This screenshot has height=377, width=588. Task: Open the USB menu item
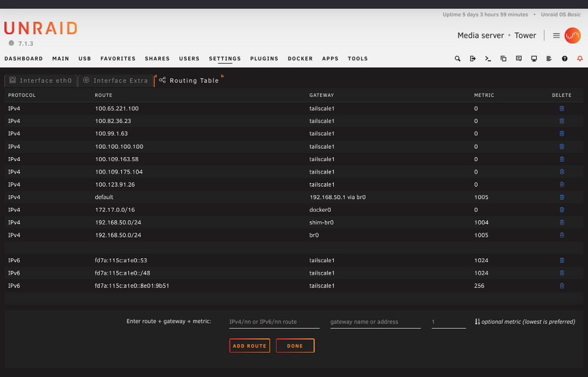[85, 58]
